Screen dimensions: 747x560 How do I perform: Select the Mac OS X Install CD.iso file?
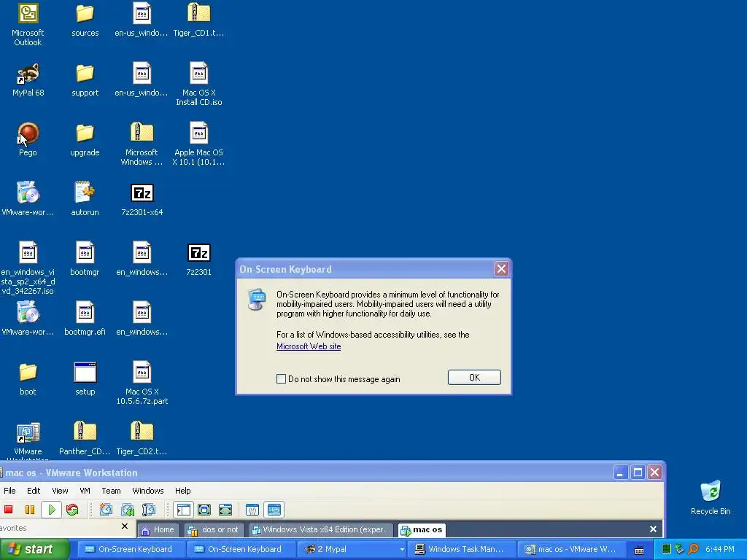(x=198, y=84)
